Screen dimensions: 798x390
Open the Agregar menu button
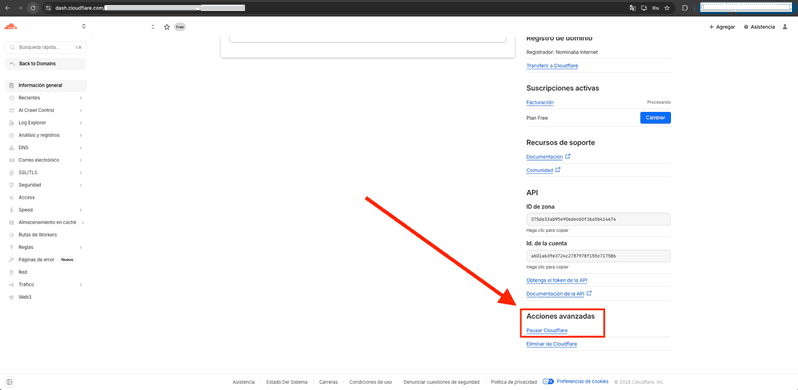coord(722,27)
